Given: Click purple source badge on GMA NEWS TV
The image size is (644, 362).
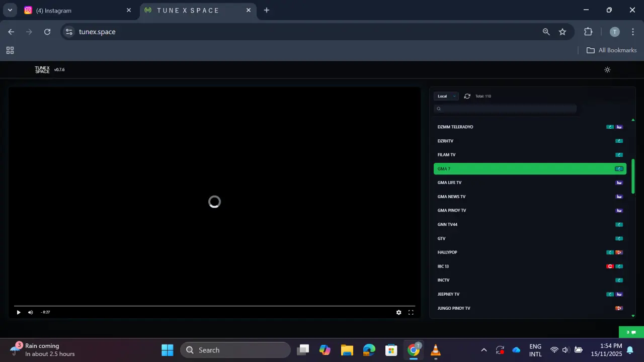Looking at the screenshot, I should point(619,197).
